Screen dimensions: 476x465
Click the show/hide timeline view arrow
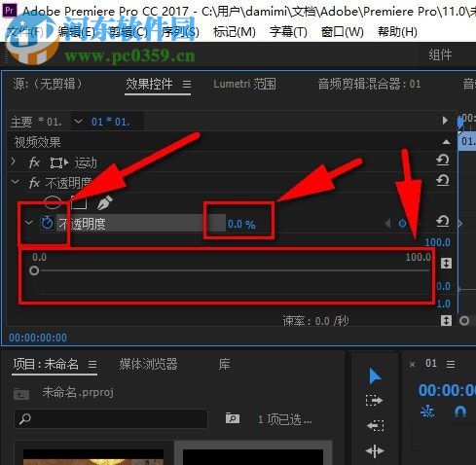tap(445, 121)
